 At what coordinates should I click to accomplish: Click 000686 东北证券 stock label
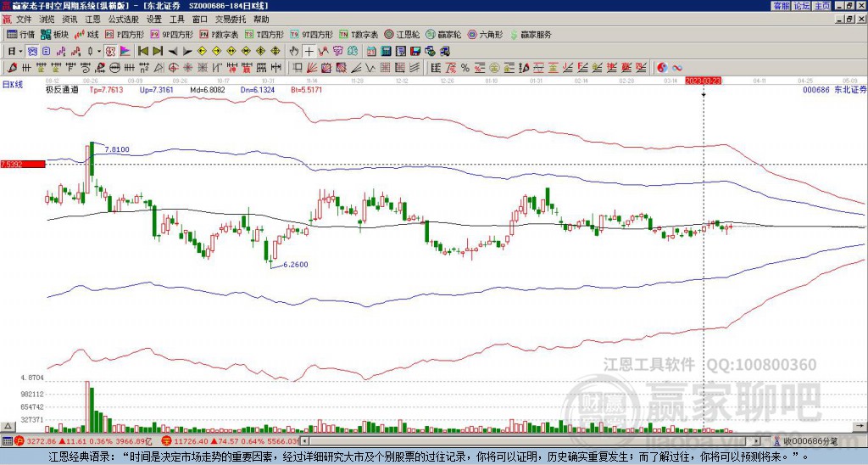(x=834, y=89)
